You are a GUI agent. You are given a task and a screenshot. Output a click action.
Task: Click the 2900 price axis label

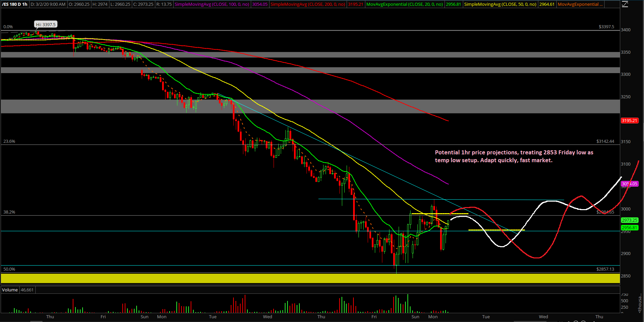pyautogui.click(x=626, y=254)
